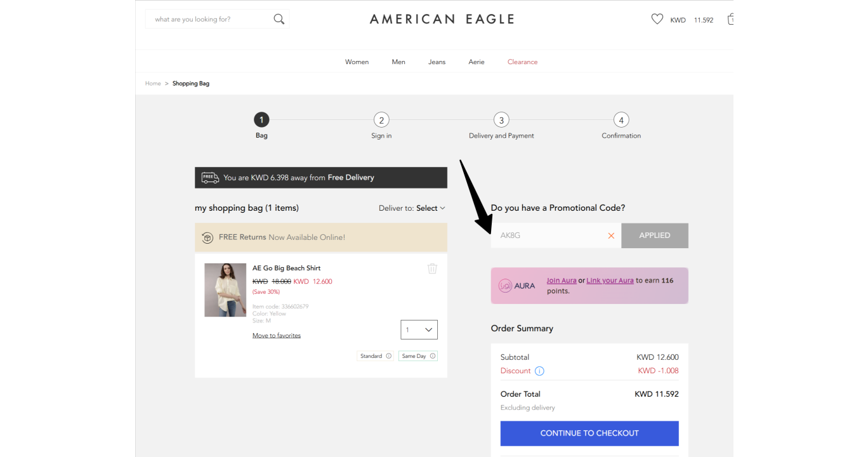Open the quantity dropdown showing 1
Screen dimensions: 868x457
pos(419,329)
